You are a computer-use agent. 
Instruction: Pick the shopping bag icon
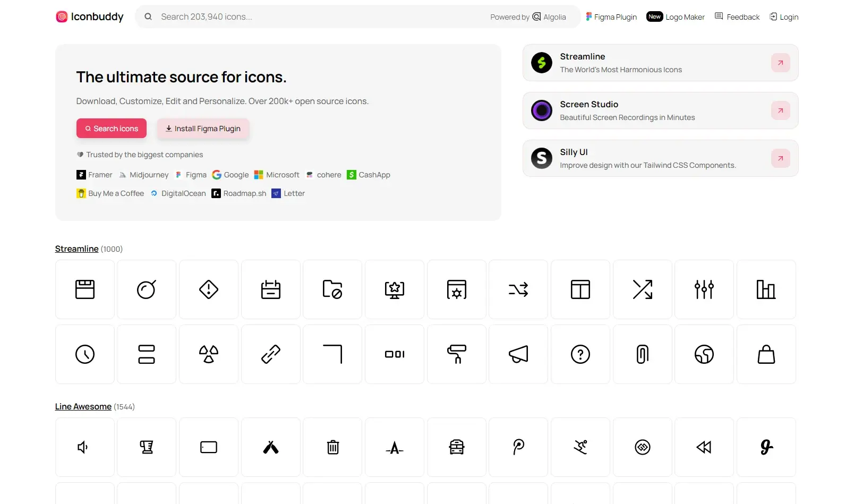(x=766, y=354)
